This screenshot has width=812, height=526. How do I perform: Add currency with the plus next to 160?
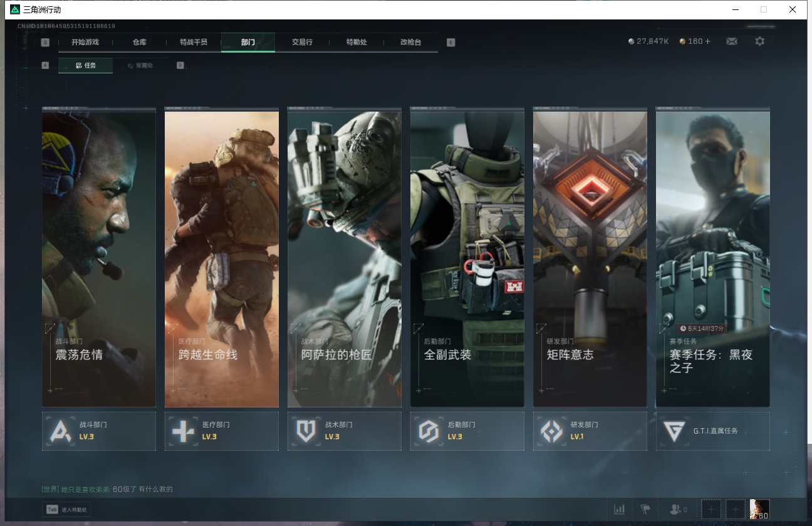708,41
